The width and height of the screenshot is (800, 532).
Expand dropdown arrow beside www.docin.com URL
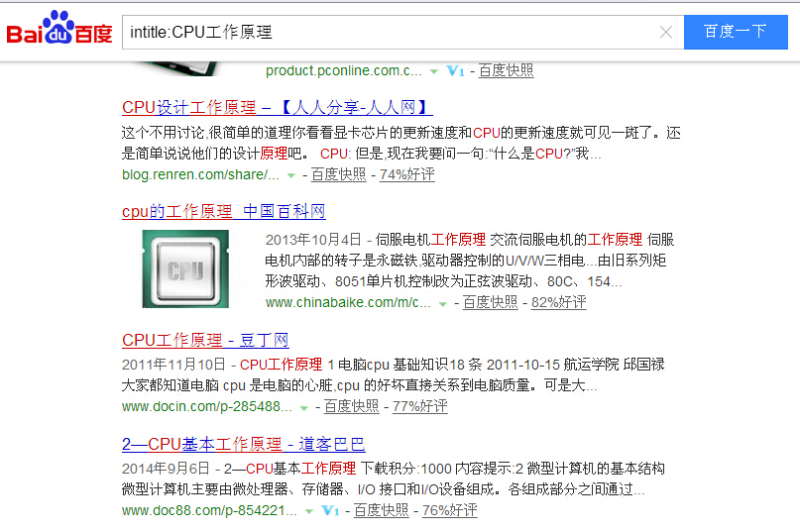(x=303, y=407)
